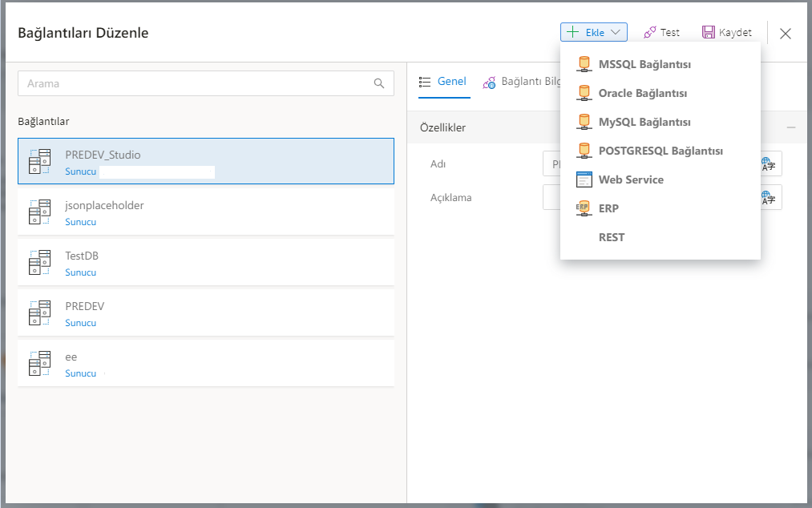Click the search magnifier icon
Image resolution: width=812 pixels, height=508 pixels.
click(x=379, y=83)
